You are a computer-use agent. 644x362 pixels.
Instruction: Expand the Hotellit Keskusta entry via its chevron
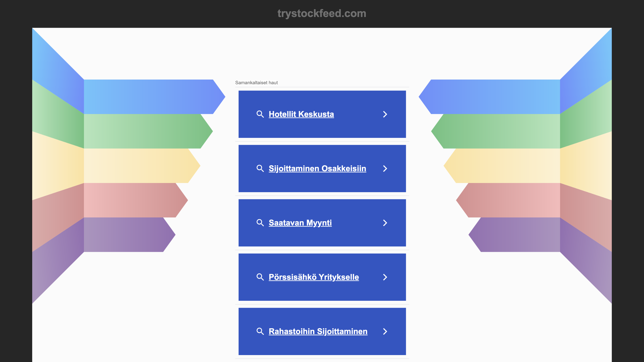coord(385,114)
